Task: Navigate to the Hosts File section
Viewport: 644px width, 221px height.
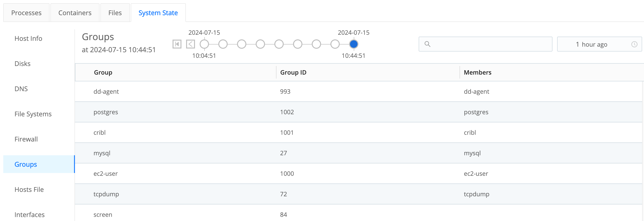Action: tap(29, 190)
